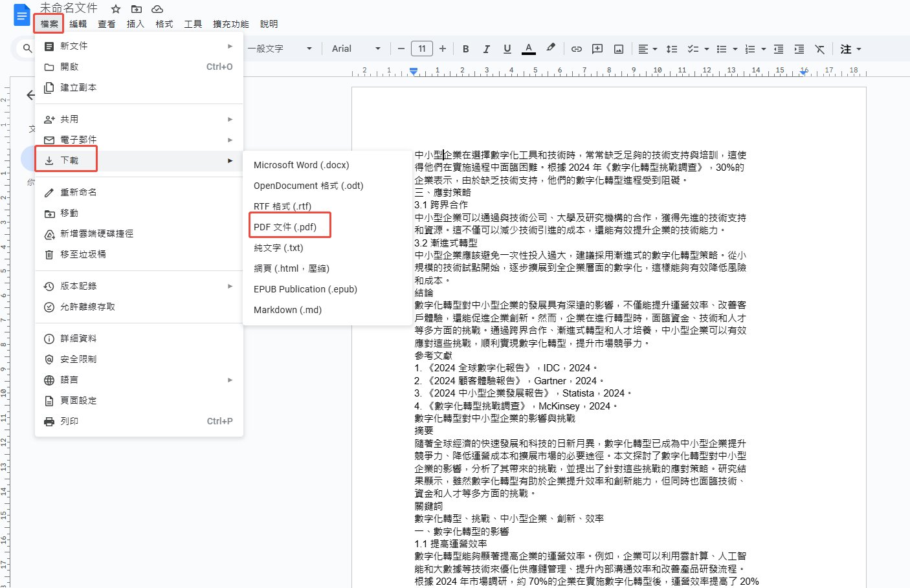Screen dimensions: 910x588
Task: Click the Google Docs home icon
Action: (21, 15)
